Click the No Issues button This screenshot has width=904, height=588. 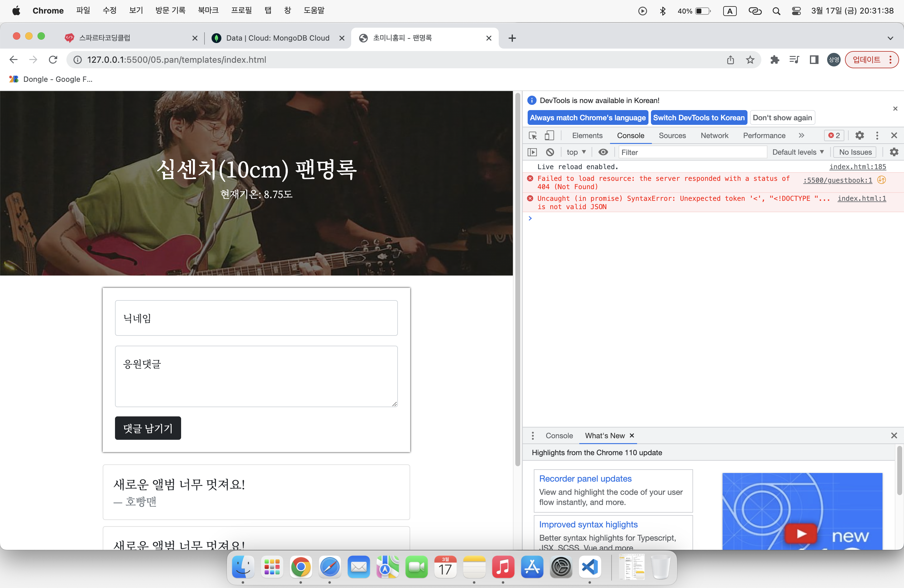[855, 152]
